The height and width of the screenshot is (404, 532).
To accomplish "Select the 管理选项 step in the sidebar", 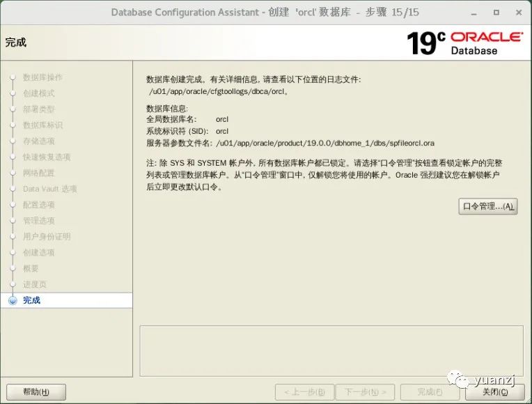I will (39, 221).
